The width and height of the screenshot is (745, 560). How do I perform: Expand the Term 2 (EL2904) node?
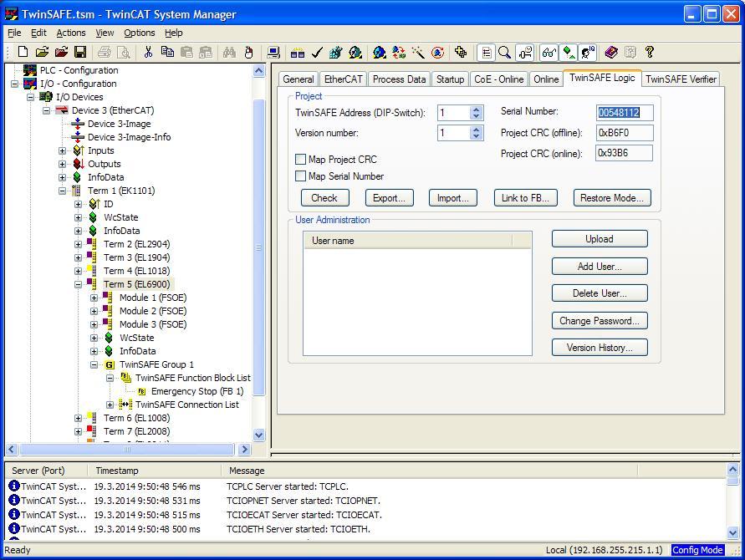click(x=78, y=244)
